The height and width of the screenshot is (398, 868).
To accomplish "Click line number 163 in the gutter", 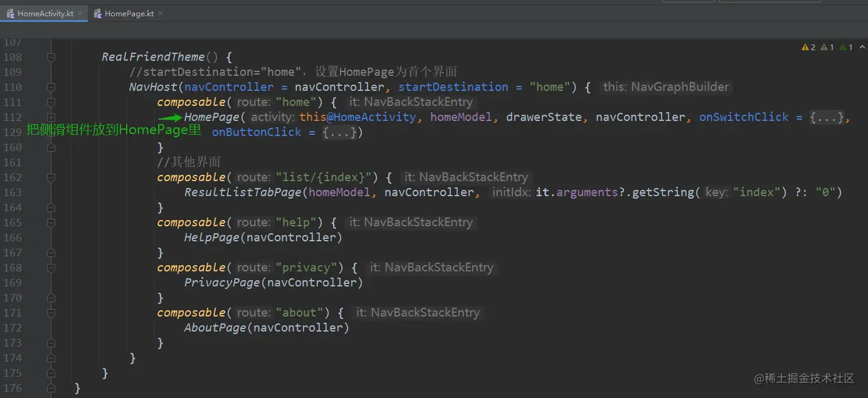I will tap(12, 192).
